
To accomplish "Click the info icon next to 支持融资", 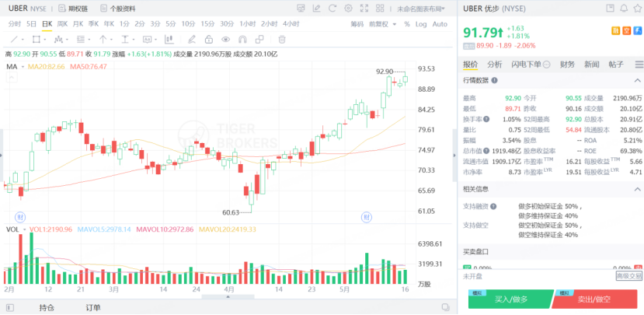I will tap(493, 206).
